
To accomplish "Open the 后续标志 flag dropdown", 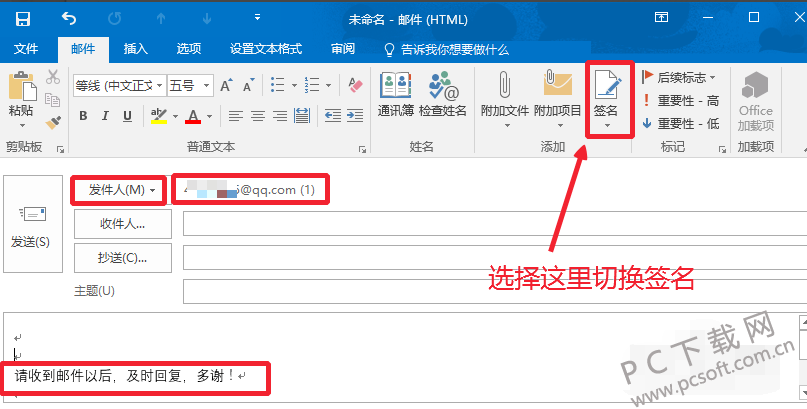I will (x=679, y=78).
